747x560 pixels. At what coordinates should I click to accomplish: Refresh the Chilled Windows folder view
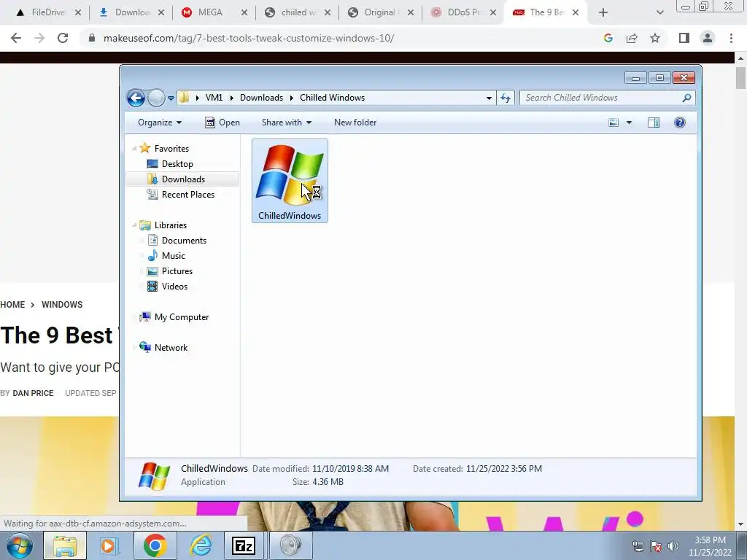coord(506,98)
